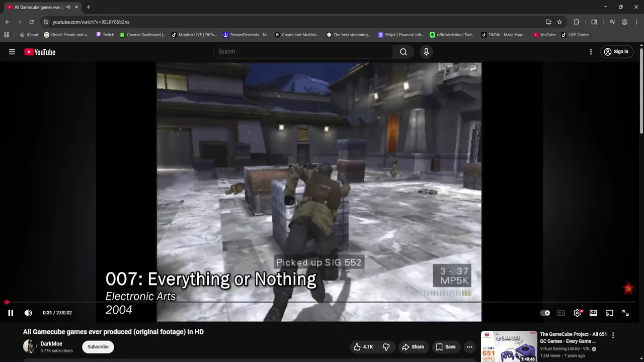Open the apps grid in bookmarks bar

coord(7,35)
